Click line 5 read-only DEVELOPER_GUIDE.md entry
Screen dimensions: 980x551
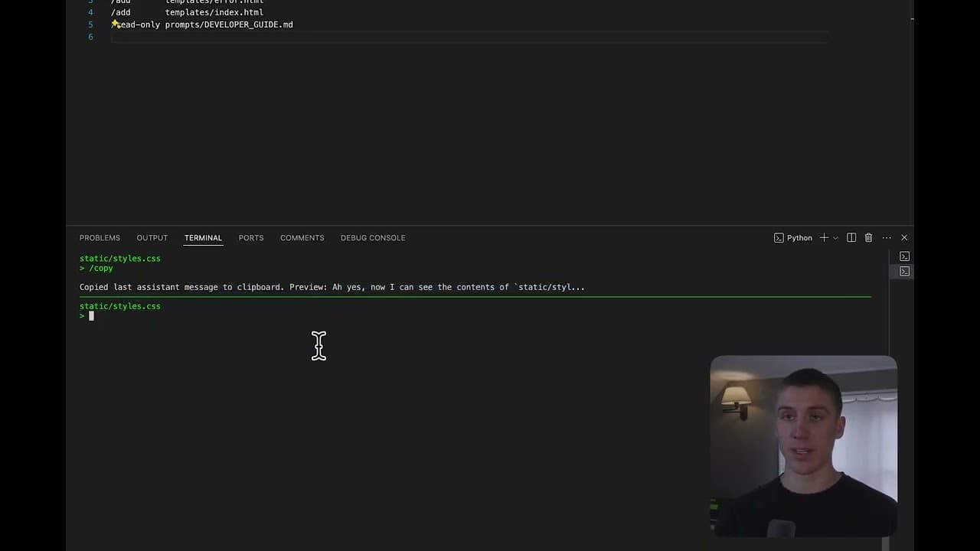pos(203,24)
